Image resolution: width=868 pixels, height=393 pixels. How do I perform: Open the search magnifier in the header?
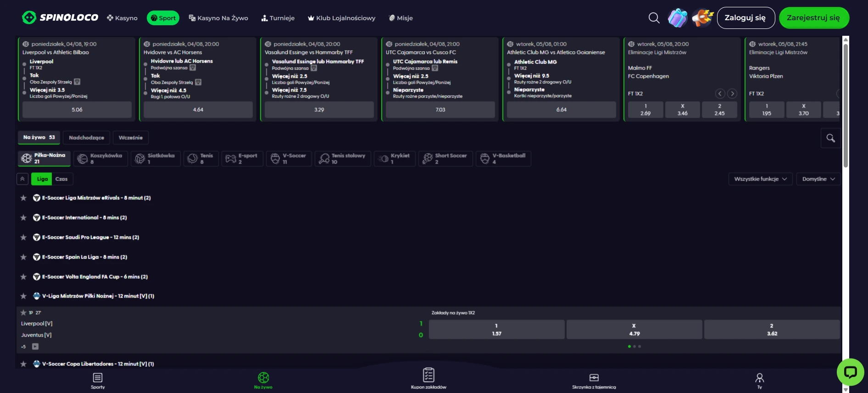pos(654,18)
